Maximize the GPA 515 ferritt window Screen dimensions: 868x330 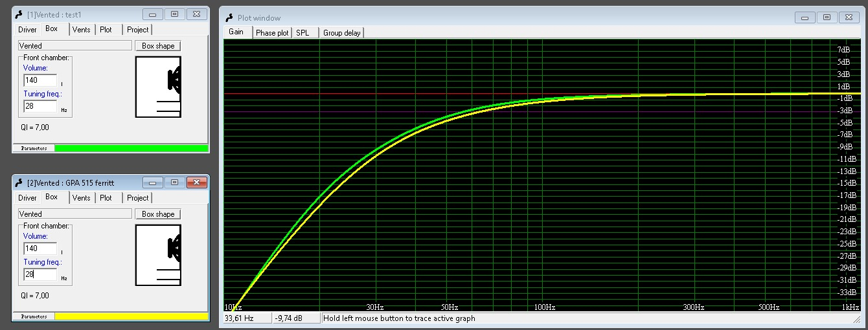[x=174, y=182]
